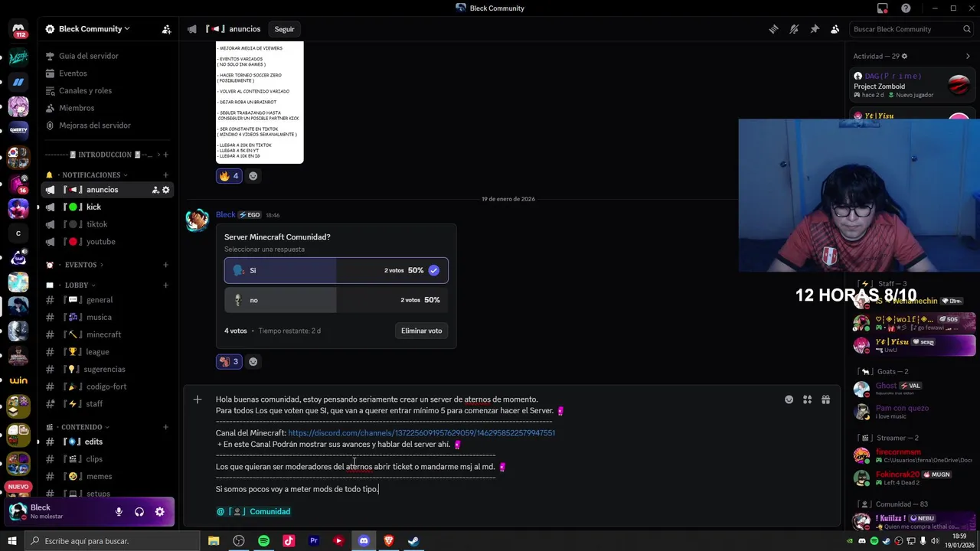Screen dimensions: 980x551
Task: Open Brave browser in taskbar
Action: tap(388, 541)
